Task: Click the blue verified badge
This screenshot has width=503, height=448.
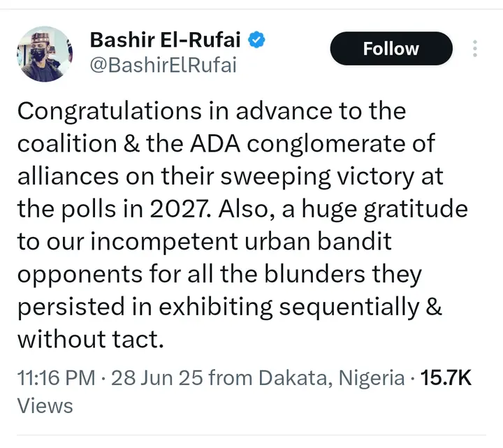Action: pyautogui.click(x=258, y=40)
